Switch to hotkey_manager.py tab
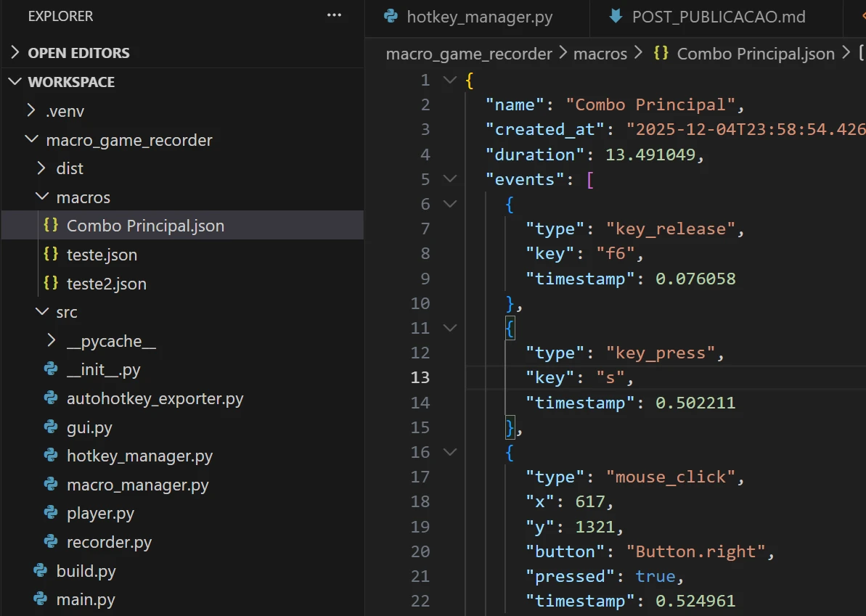The height and width of the screenshot is (616, 866). coord(480,17)
